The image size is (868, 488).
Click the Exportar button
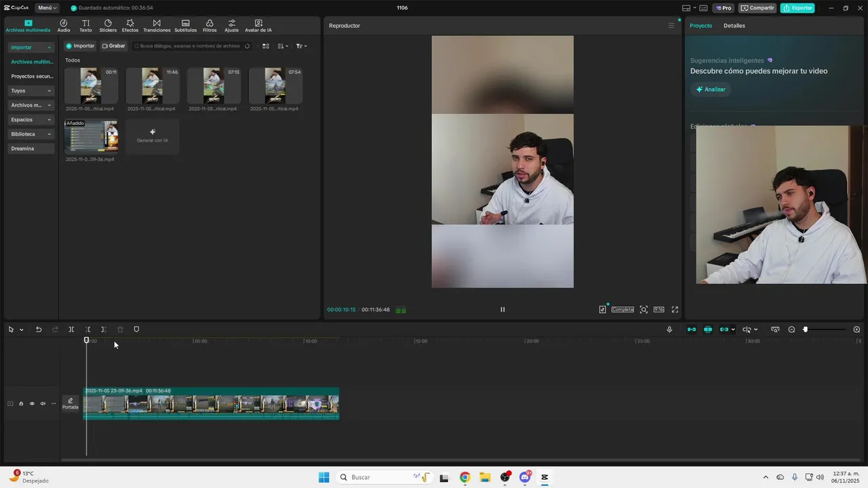(x=797, y=8)
